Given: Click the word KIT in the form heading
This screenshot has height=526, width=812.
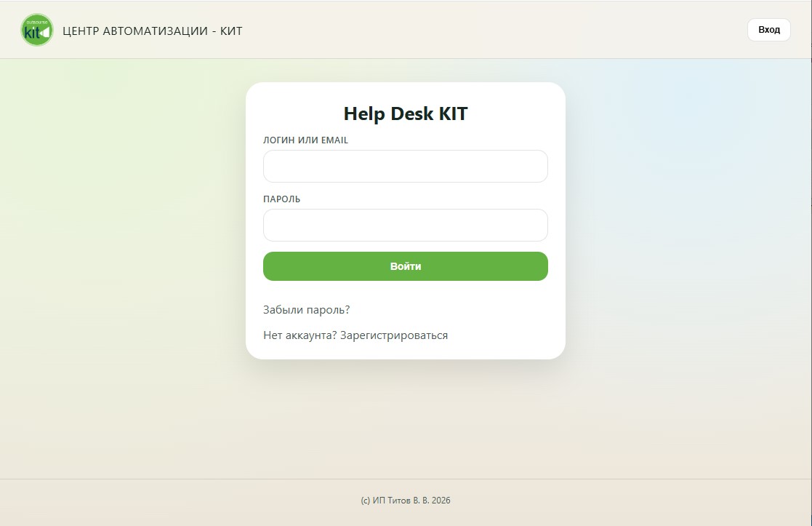Looking at the screenshot, I should 452,113.
